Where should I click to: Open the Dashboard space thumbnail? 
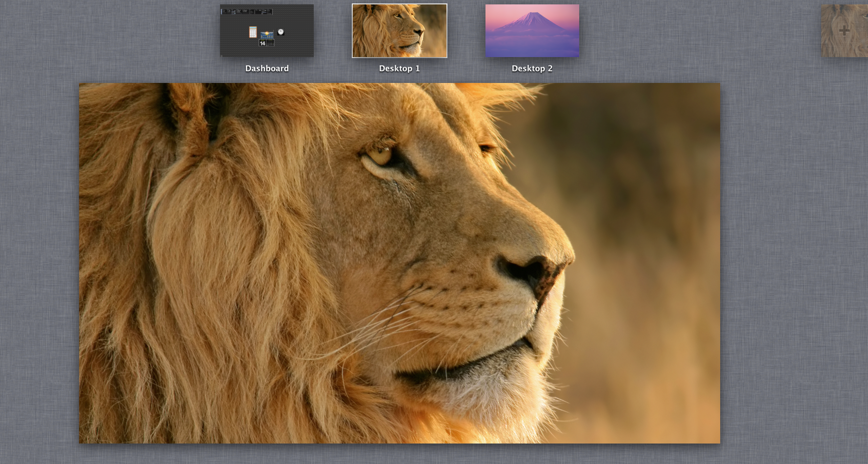[x=267, y=31]
